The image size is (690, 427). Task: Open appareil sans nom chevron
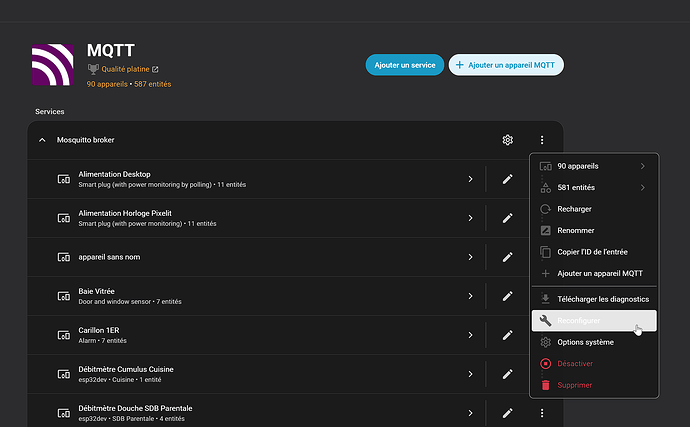(470, 257)
